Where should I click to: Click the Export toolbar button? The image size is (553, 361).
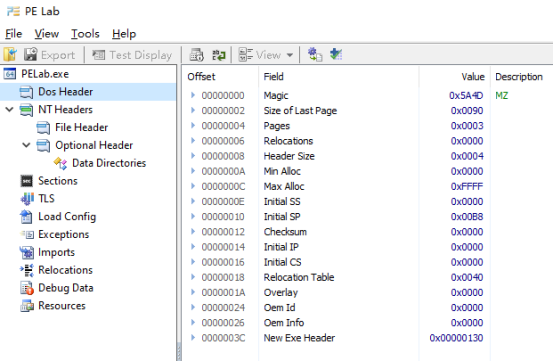[49, 55]
